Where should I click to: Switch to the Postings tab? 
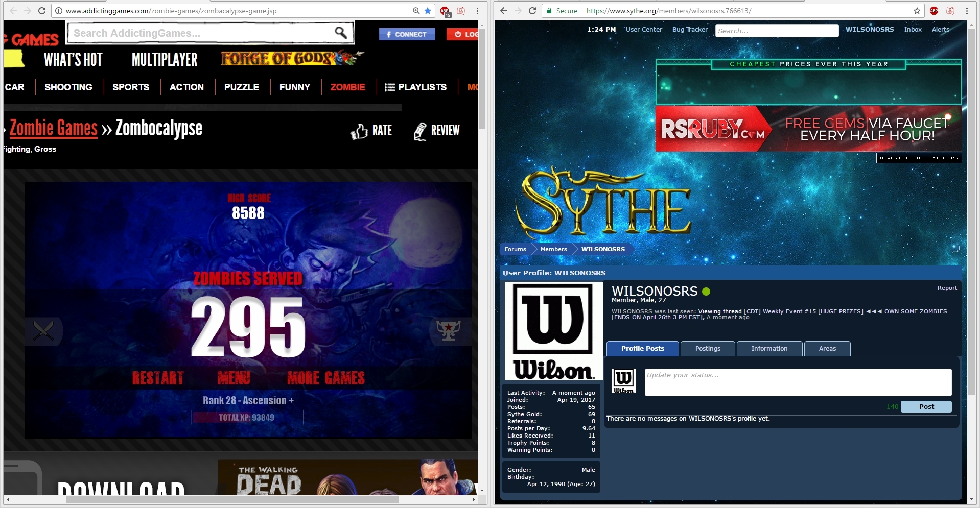(x=708, y=349)
